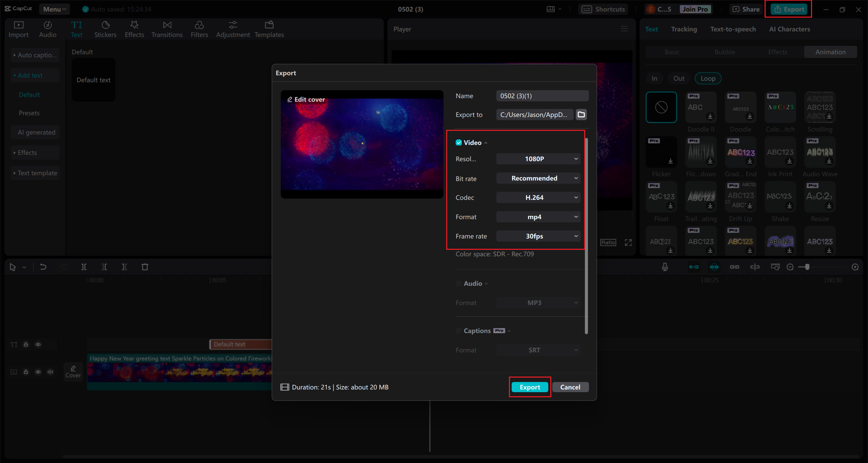The width and height of the screenshot is (868, 463).
Task: Click the undo arrow icon
Action: tap(43, 267)
